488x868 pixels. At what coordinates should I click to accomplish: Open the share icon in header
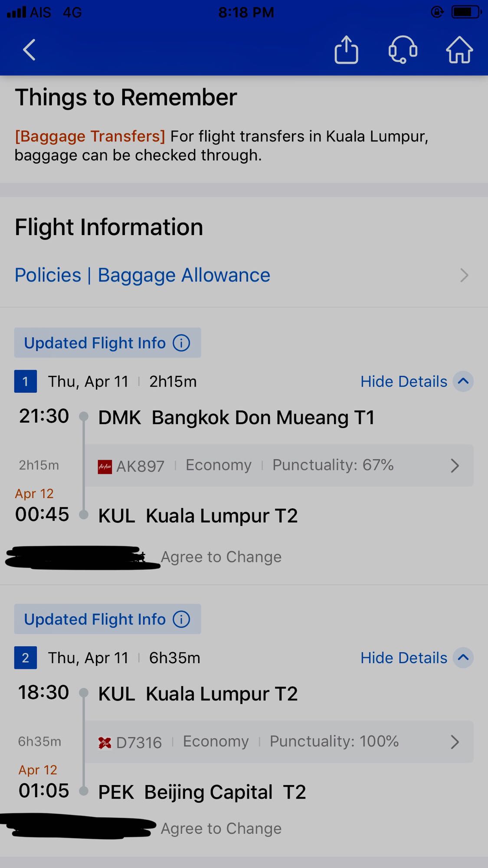click(x=346, y=49)
